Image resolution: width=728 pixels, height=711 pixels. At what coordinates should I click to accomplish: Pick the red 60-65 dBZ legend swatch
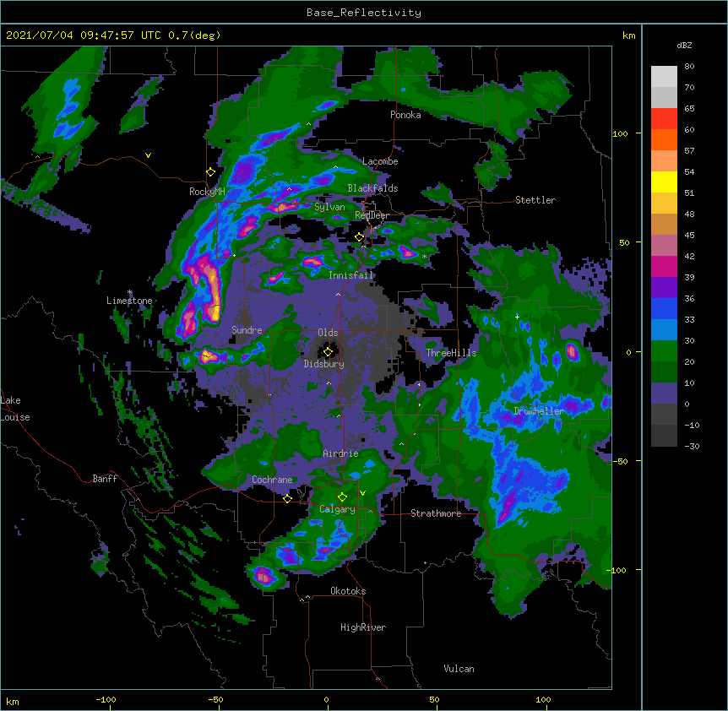pos(664,119)
